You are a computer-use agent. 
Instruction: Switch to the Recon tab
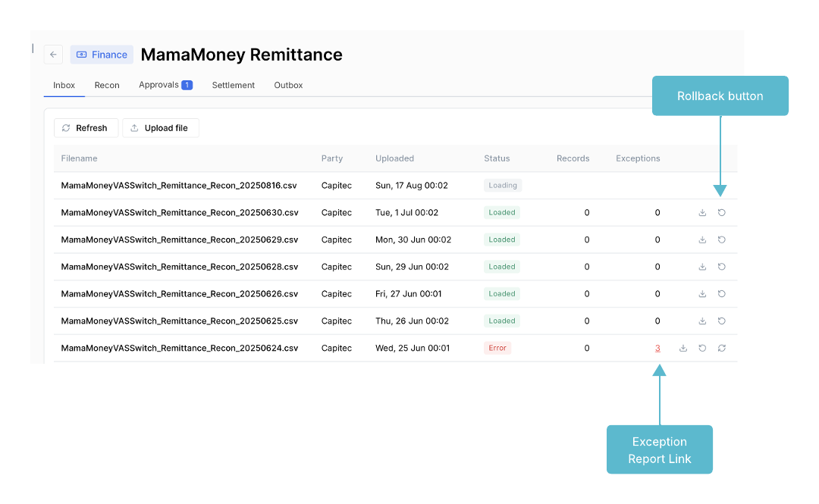[107, 85]
